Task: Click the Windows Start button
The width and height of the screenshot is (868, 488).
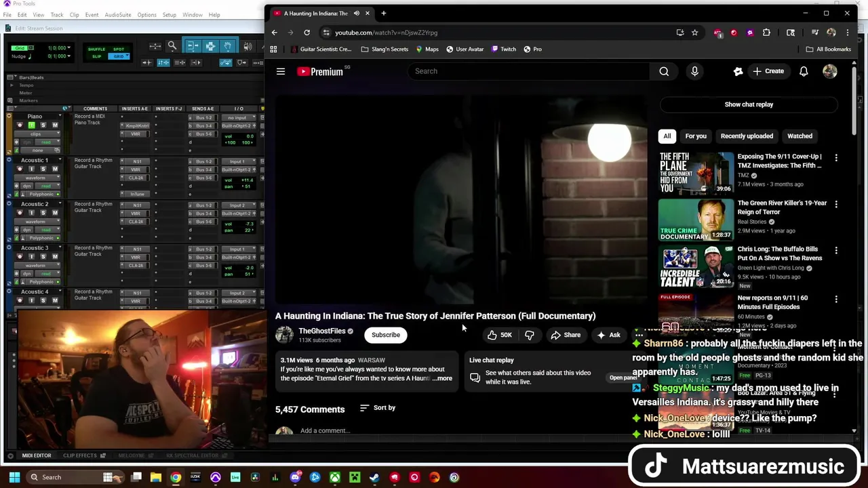Action: point(14,477)
